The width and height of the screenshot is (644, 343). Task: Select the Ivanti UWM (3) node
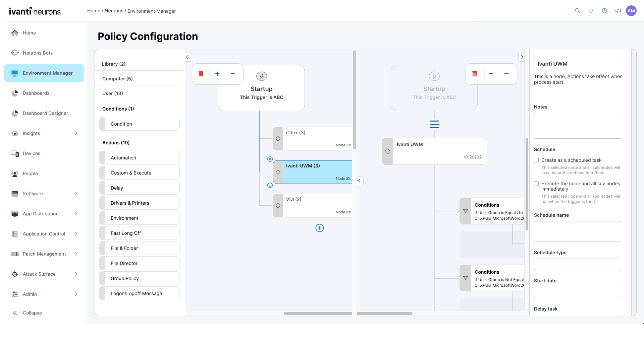point(313,172)
